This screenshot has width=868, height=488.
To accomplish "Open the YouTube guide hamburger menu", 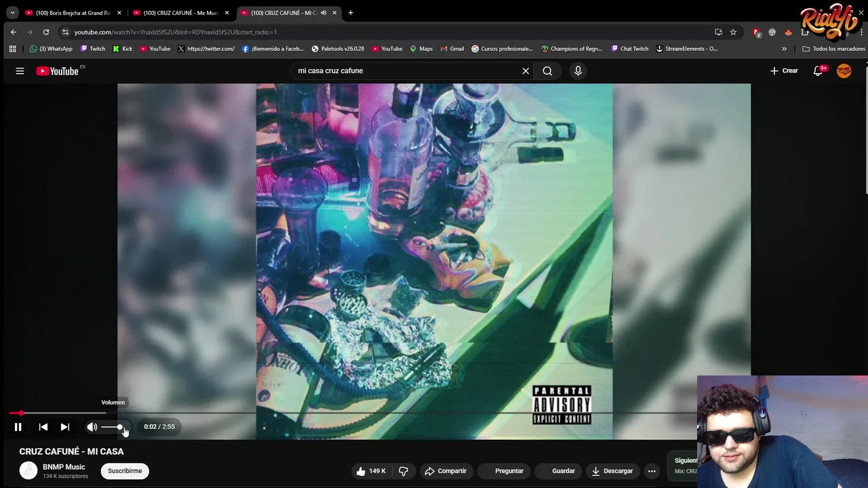I will 20,70.
